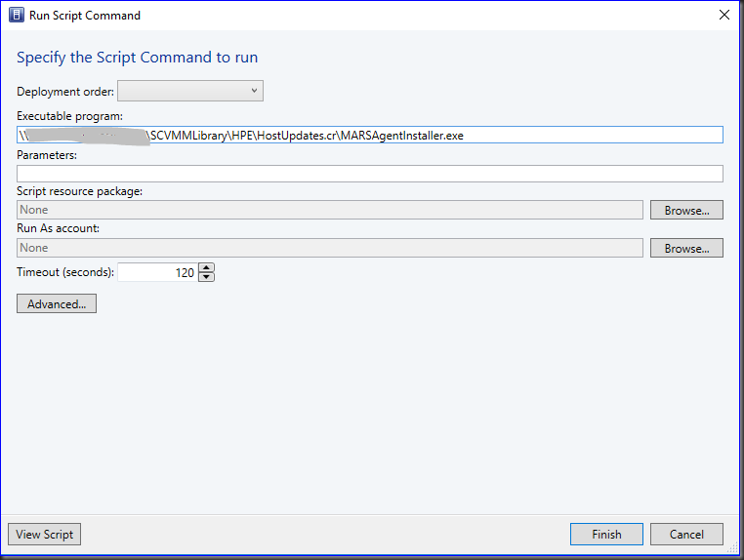Click the 'Timeout (seconds):' label

coord(65,273)
